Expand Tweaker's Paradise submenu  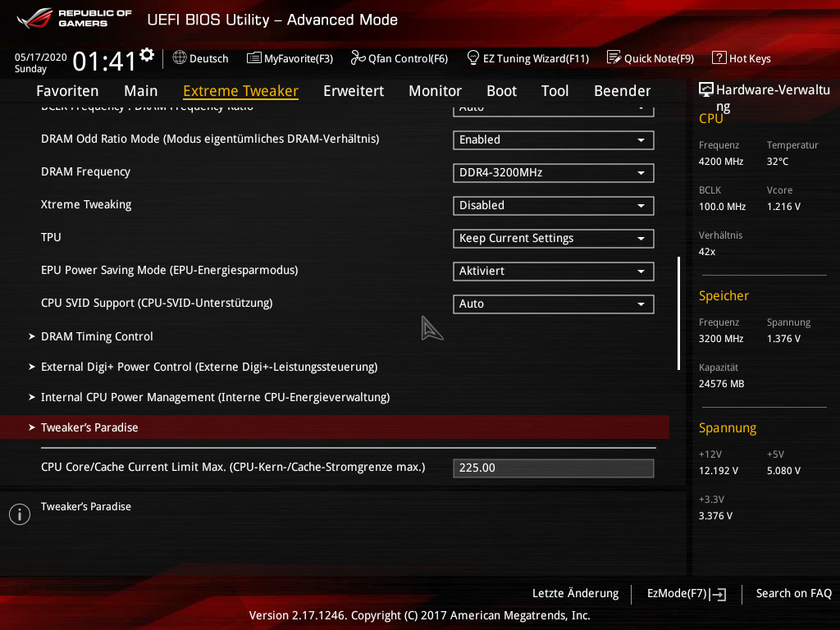click(x=335, y=427)
